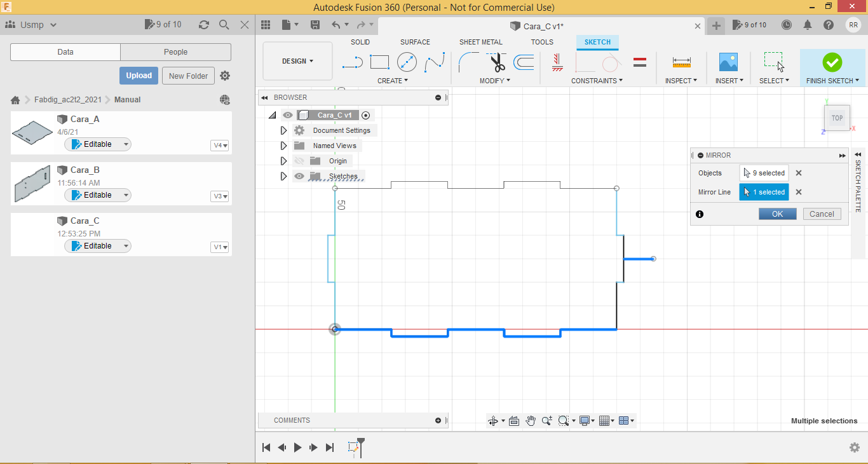Screen dimensions: 868x464
Task: Click the Look At camera icon
Action: tap(514, 421)
